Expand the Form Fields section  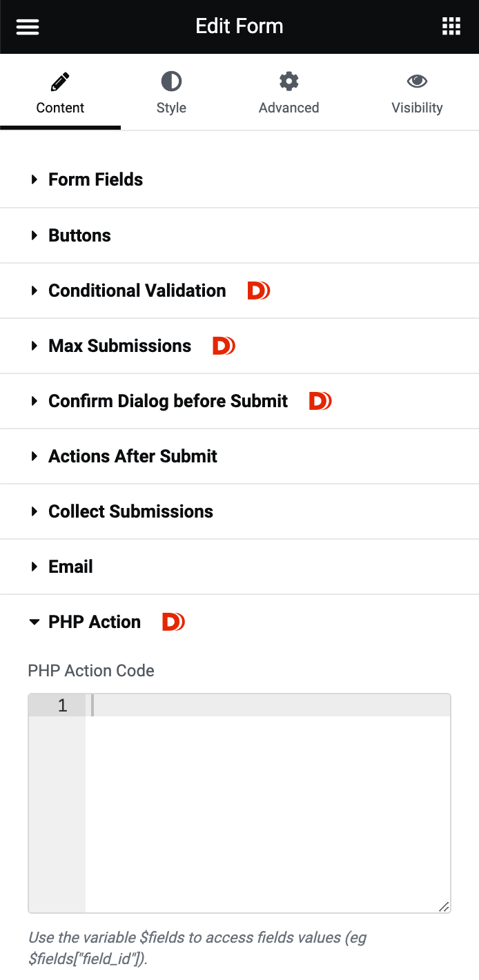pyautogui.click(x=95, y=179)
